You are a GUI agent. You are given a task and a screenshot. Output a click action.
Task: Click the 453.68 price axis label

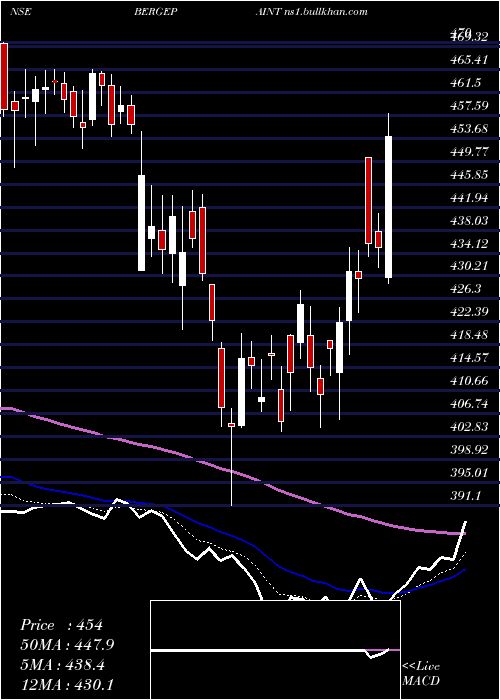point(469,129)
